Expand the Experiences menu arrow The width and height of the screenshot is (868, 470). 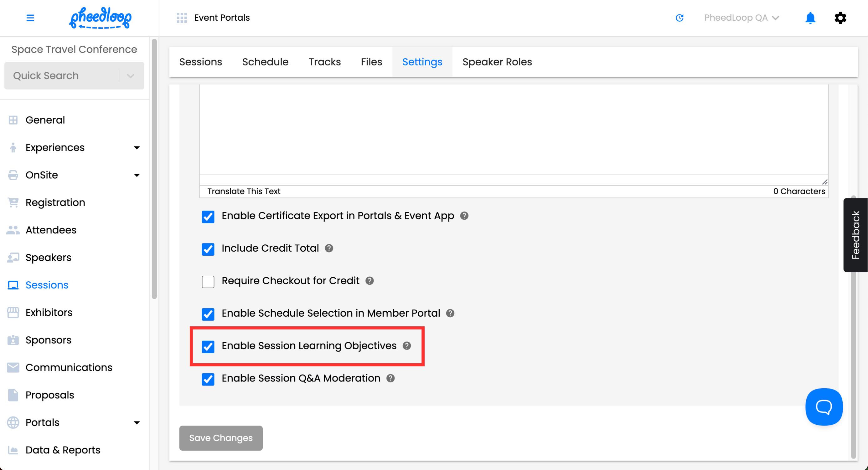tap(137, 148)
